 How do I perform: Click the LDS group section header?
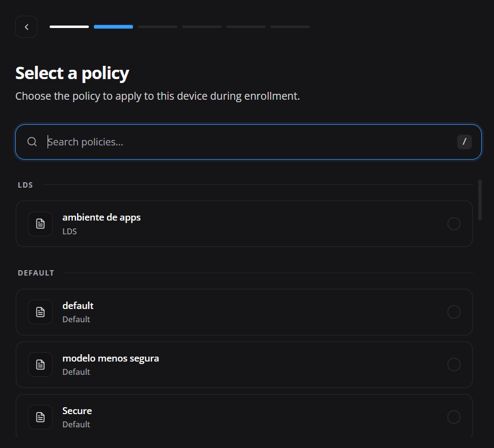point(25,185)
